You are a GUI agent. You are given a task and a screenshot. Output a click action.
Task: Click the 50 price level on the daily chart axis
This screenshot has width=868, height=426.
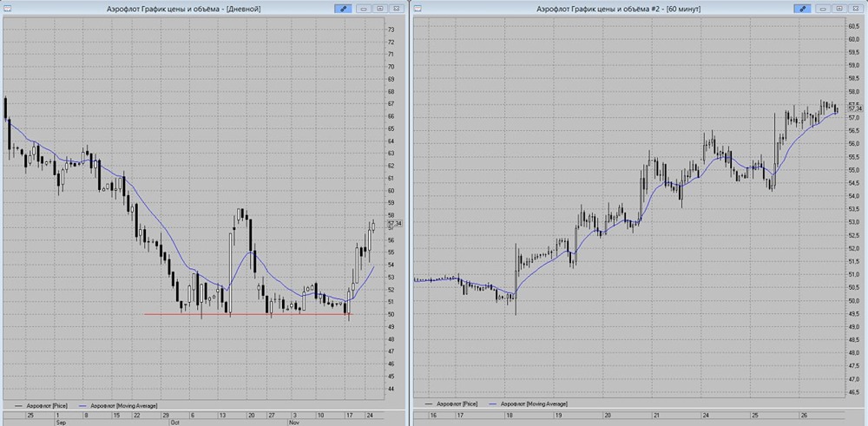(x=391, y=314)
